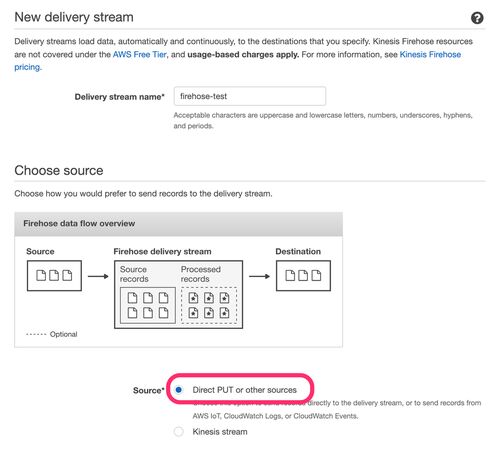
Task: Click the dashed Optional legend
Action: pos(52,334)
